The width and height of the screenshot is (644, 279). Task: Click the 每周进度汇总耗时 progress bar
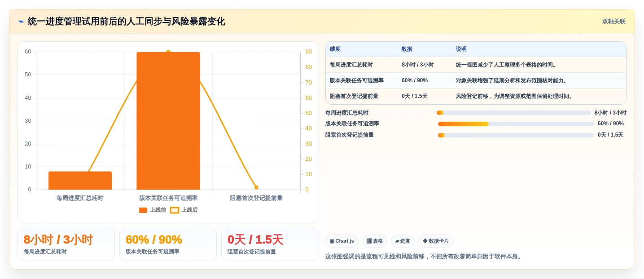tap(513, 113)
